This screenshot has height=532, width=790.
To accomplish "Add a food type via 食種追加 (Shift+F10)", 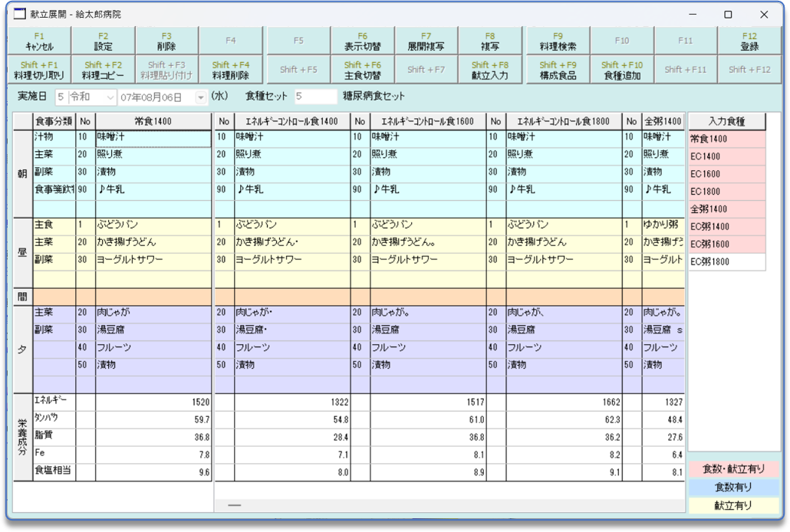I will [x=621, y=68].
